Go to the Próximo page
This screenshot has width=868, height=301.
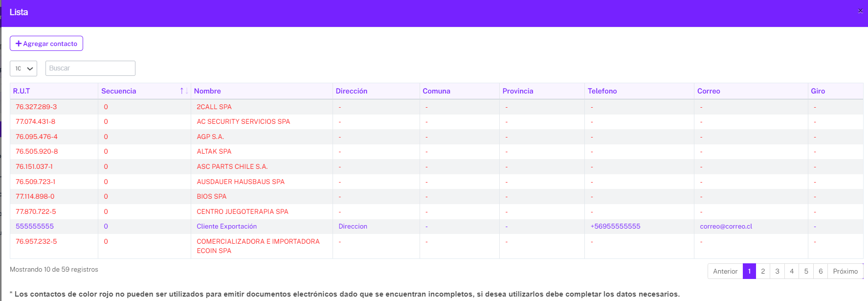(x=846, y=271)
